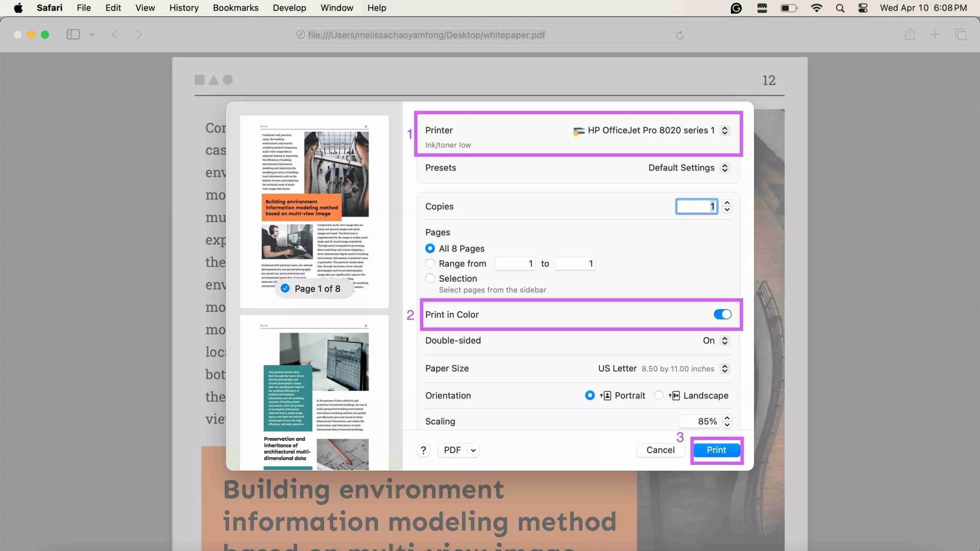Open the PDF export dropdown
The image size is (980, 551).
tap(458, 450)
